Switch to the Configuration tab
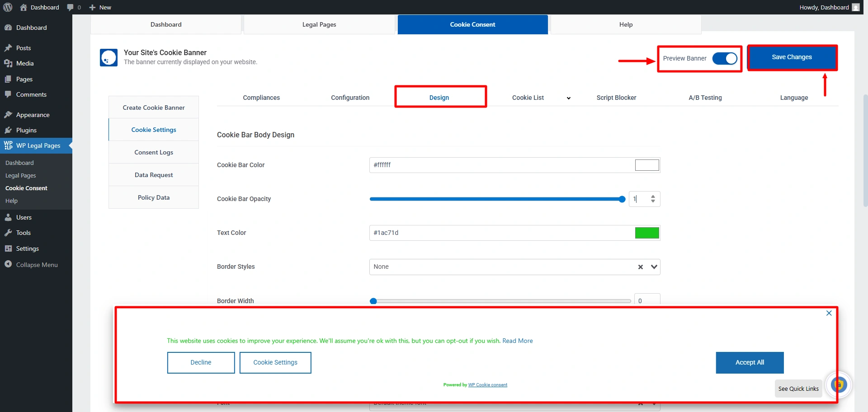Viewport: 868px width, 412px height. 350,98
